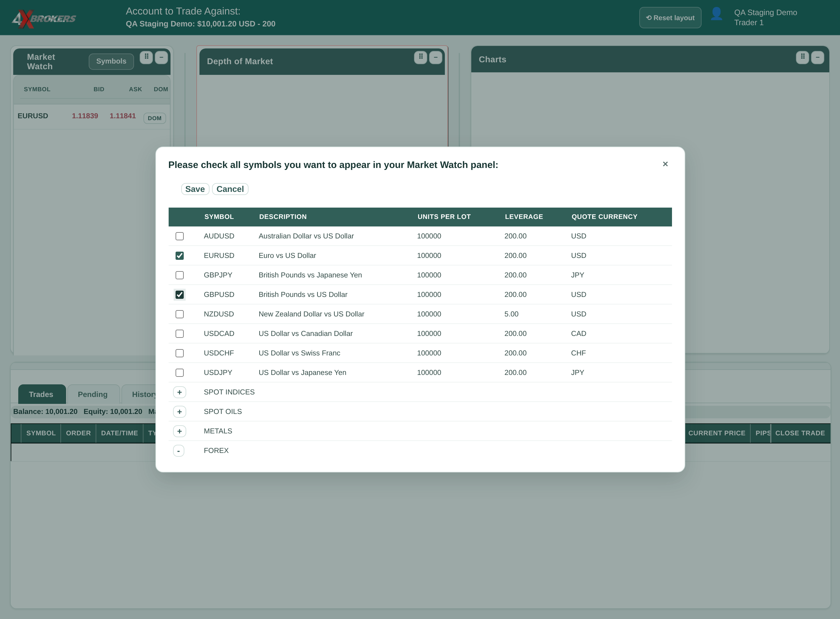The height and width of the screenshot is (619, 840).
Task: Check the AUDUSD checkbox
Action: click(x=180, y=236)
